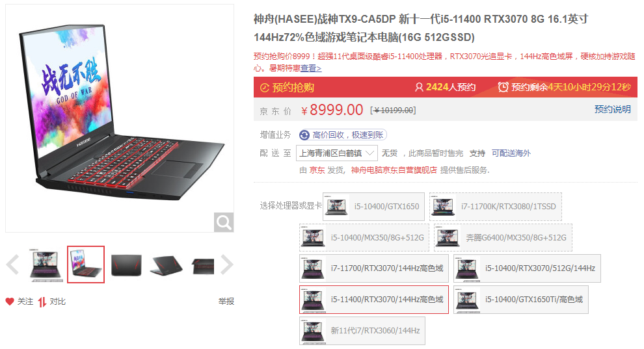The width and height of the screenshot is (644, 349).
Task: Choose the i5-10400/GTX1650Ti/高色域 variant
Action: pyautogui.click(x=521, y=300)
